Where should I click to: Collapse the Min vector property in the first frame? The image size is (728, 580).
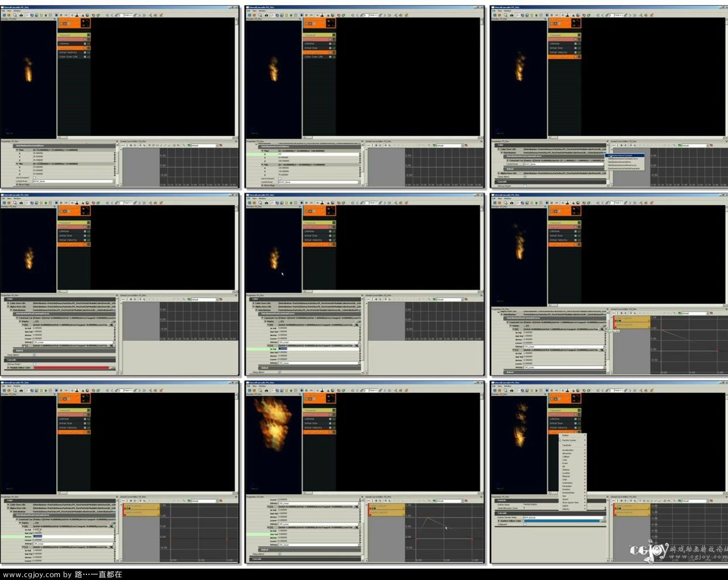pos(17,164)
